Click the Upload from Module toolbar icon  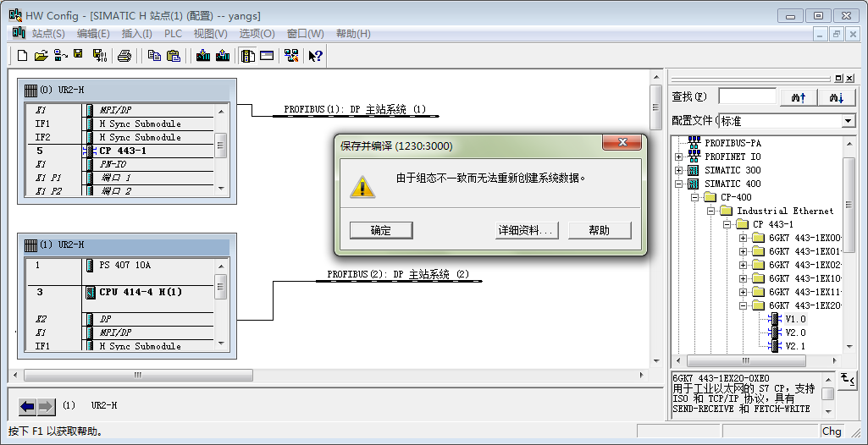pos(223,55)
